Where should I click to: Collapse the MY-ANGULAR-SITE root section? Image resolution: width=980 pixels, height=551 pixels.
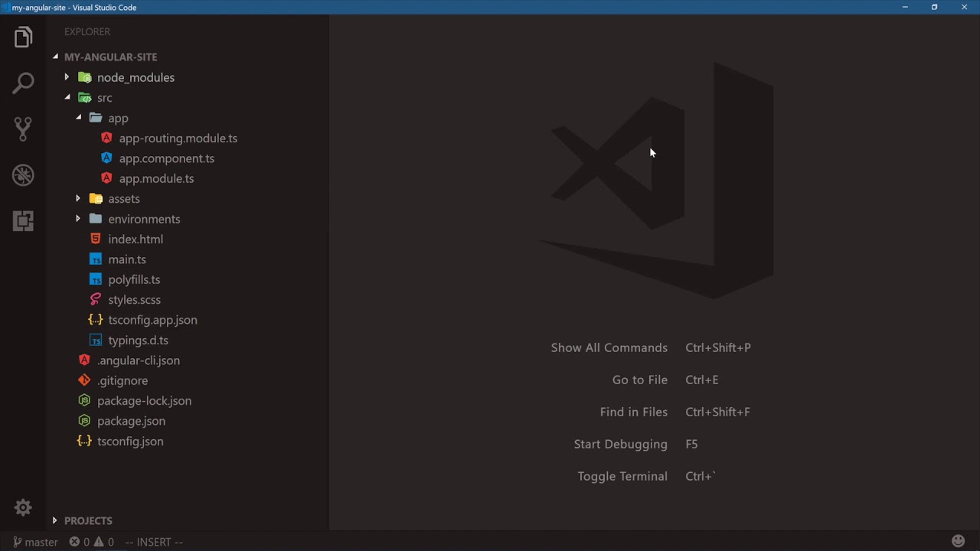click(x=55, y=57)
